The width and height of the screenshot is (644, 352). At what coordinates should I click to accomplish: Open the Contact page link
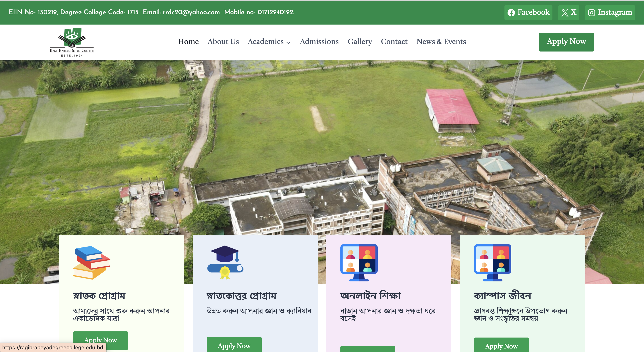point(394,42)
